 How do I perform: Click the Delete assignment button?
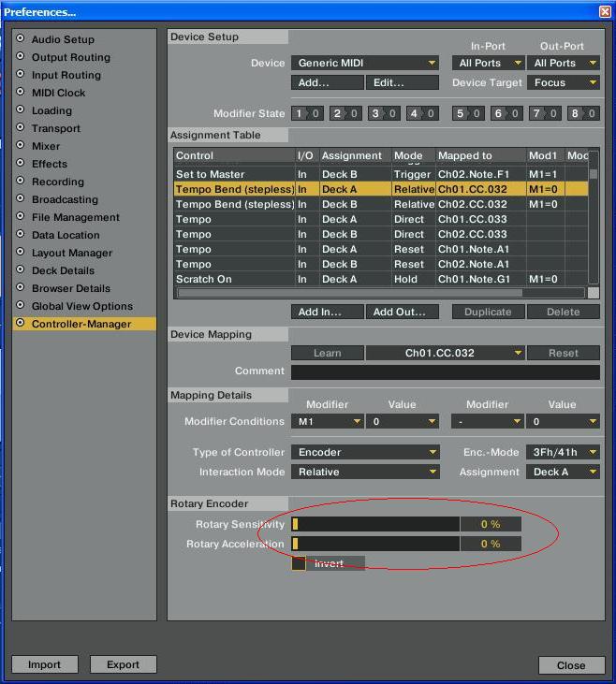click(564, 312)
